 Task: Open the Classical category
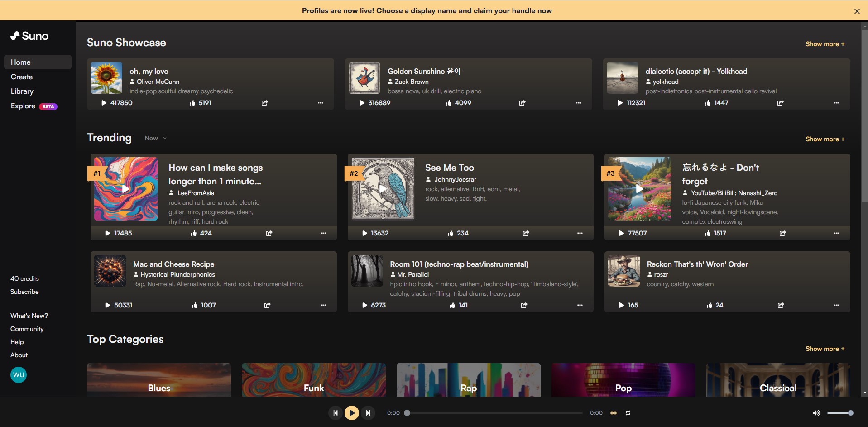(778, 380)
